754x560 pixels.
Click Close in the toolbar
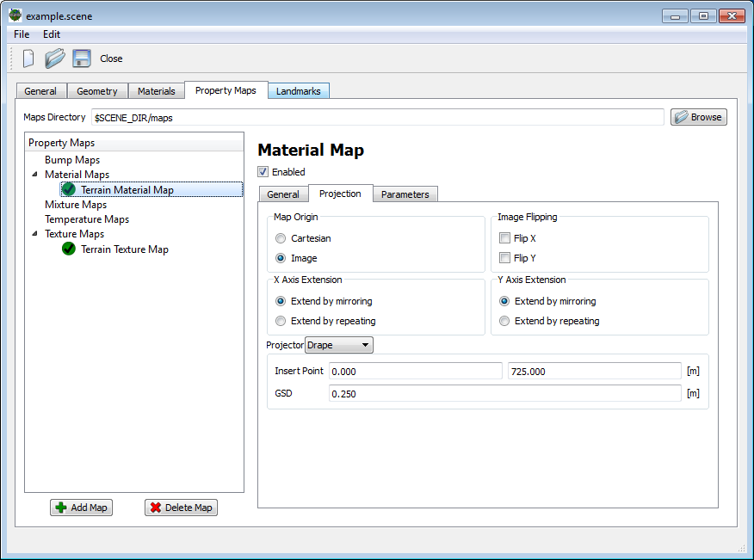(111, 58)
